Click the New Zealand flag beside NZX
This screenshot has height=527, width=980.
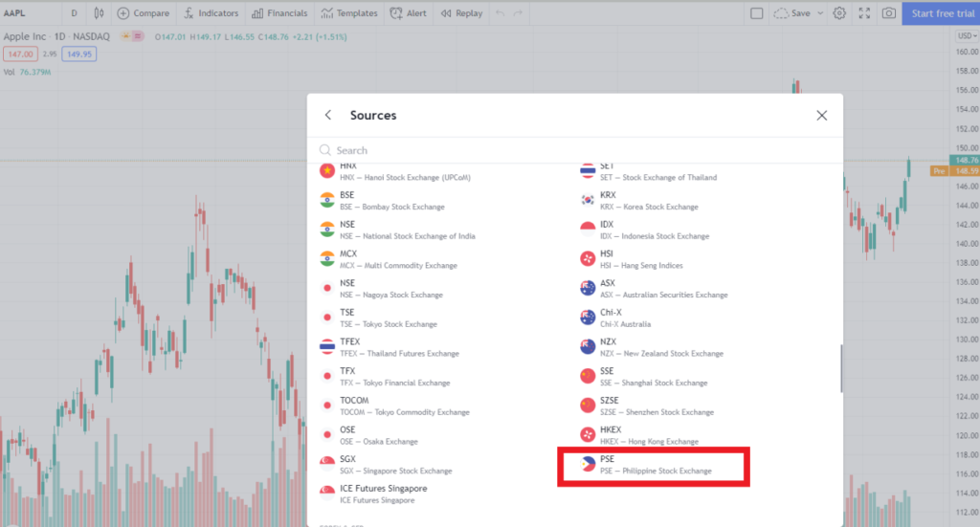(x=588, y=346)
